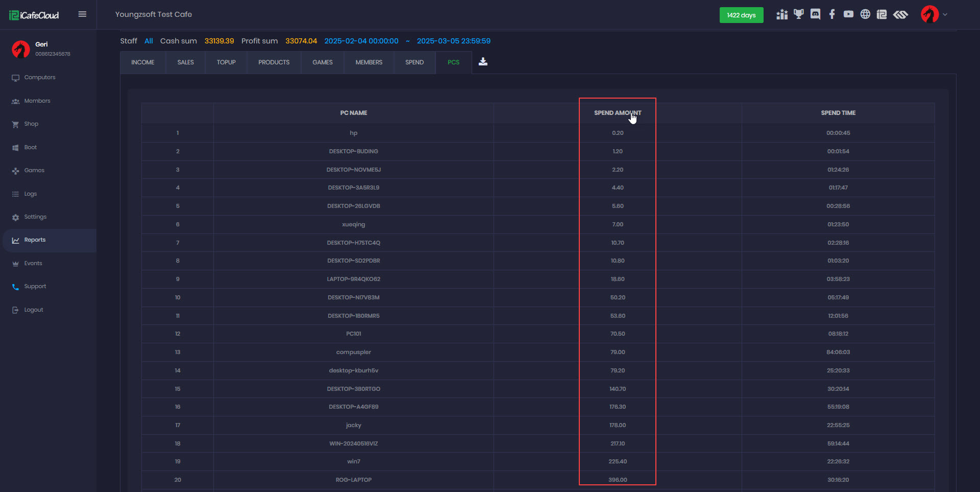Open the Facebook icon link
Screen dimensions: 980x492
click(832, 14)
